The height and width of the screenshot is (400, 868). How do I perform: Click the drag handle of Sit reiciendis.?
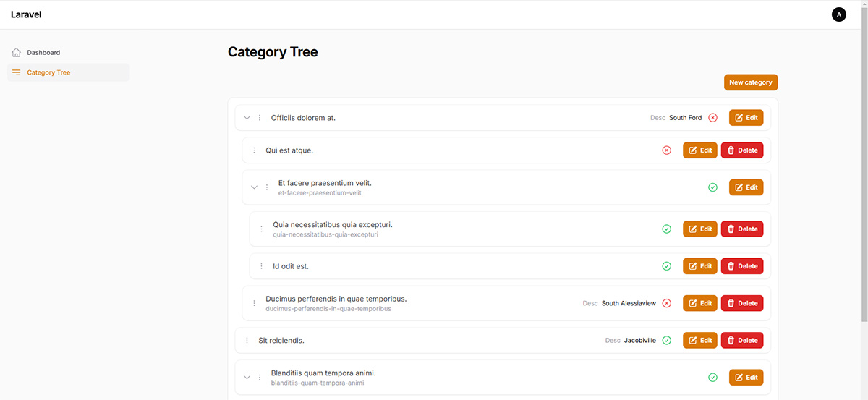click(x=247, y=340)
